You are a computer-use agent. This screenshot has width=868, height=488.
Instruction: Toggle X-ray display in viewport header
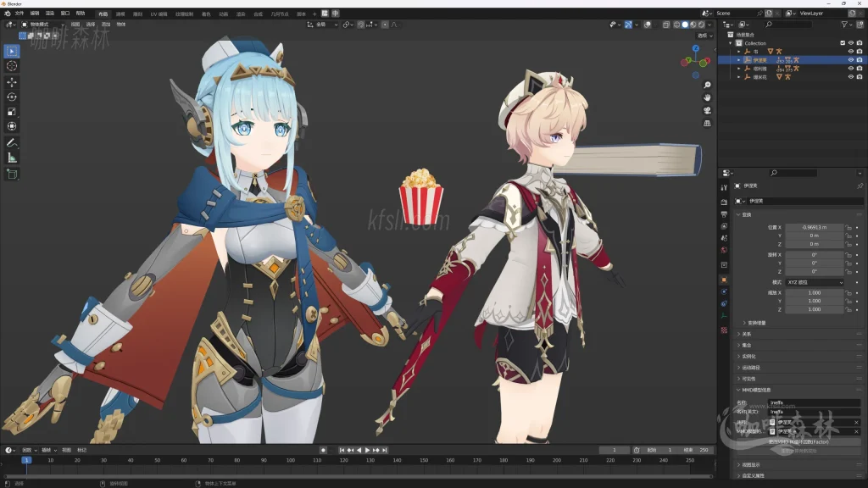[666, 25]
